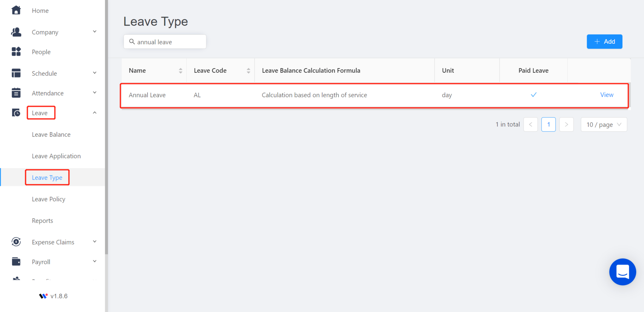This screenshot has width=644, height=312.
Task: Open the 10 / page dropdown
Action: (603, 125)
